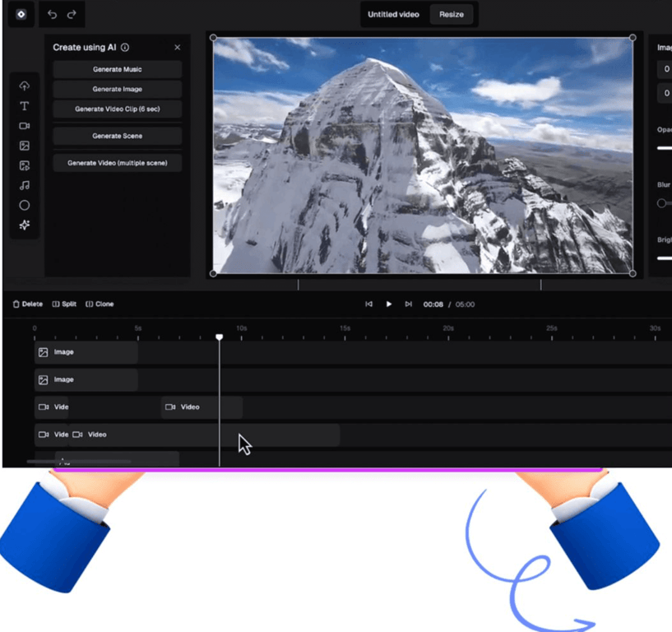Select the Shapes tool in sidebar
Screen dimensions: 672x632
pyautogui.click(x=24, y=205)
